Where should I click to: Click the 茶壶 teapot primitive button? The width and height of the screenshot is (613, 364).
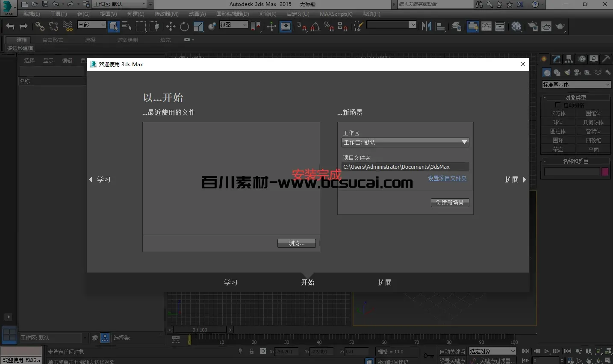(x=558, y=149)
